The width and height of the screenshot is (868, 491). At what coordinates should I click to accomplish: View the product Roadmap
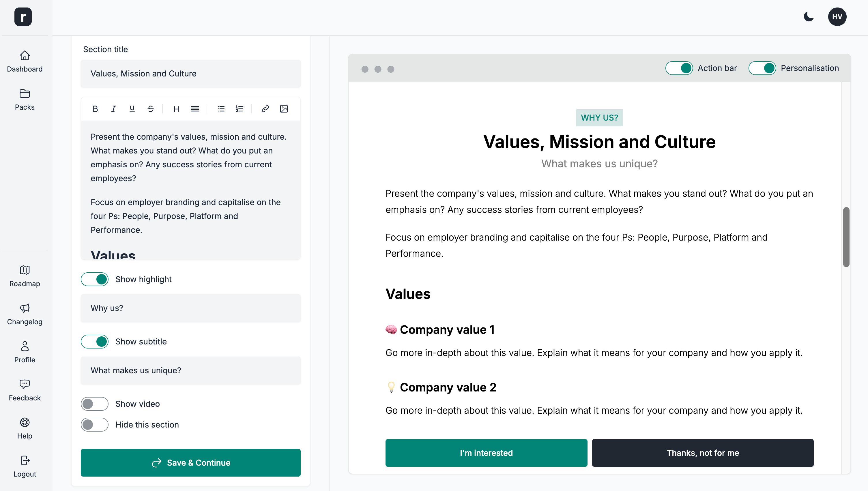click(x=25, y=276)
